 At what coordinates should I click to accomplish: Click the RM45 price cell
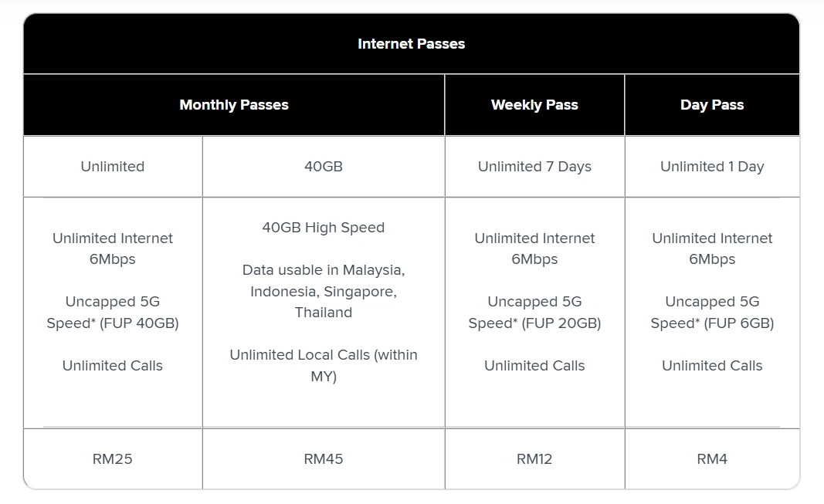324,459
